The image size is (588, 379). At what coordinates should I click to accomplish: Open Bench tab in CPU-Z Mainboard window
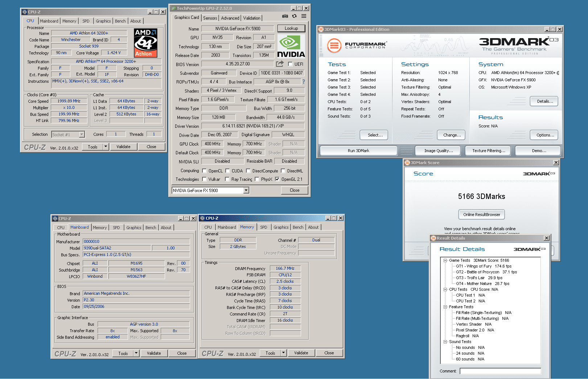pyautogui.click(x=151, y=228)
